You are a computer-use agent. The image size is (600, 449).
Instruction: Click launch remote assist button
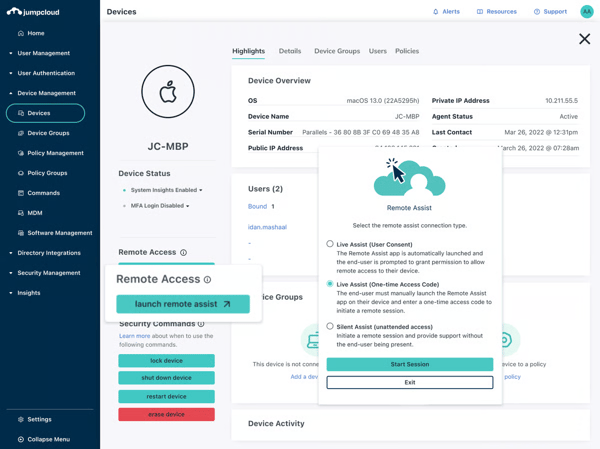pos(183,304)
